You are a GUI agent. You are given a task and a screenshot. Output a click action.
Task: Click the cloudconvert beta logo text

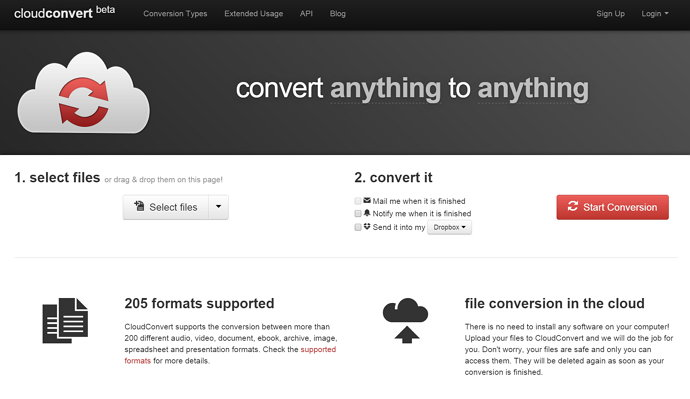point(64,12)
